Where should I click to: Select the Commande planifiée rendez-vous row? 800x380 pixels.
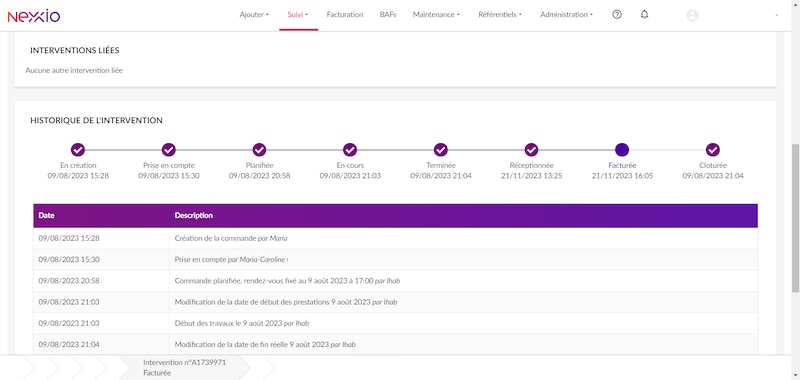[395, 281]
